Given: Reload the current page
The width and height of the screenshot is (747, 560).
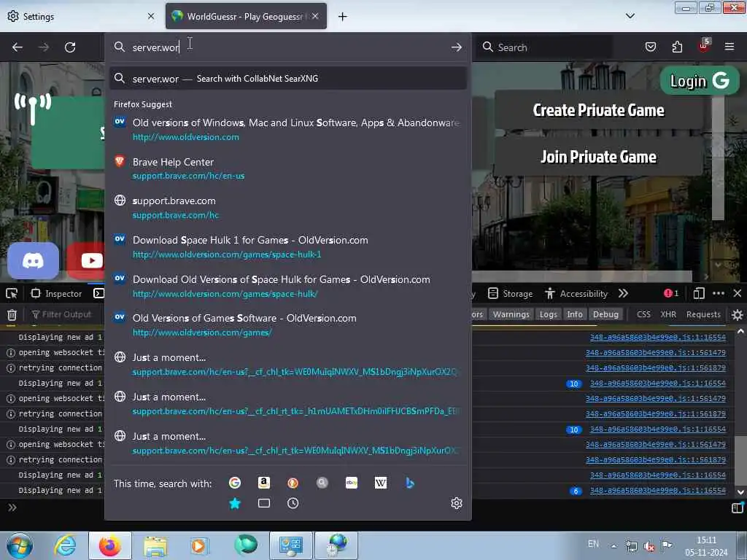Looking at the screenshot, I should [x=70, y=47].
